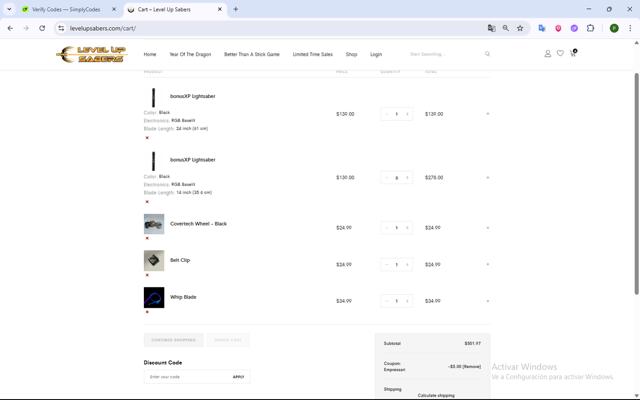Bookmark page with the star icon
Viewport: 640px width, 400px height.
[x=520, y=28]
